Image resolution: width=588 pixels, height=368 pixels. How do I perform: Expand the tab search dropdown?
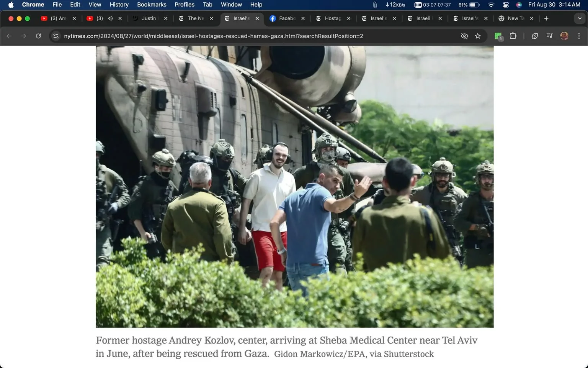tap(580, 18)
